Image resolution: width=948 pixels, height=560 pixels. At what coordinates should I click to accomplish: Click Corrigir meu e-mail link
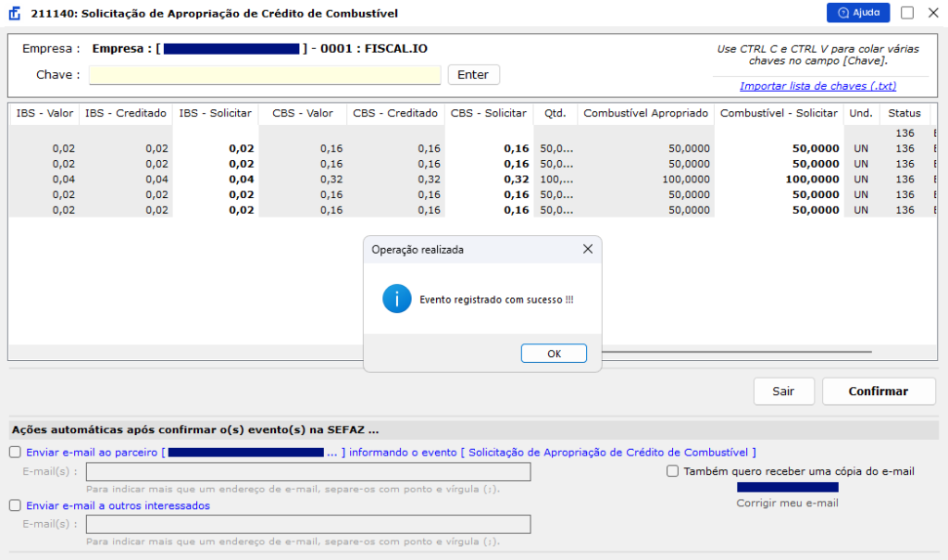787,504
